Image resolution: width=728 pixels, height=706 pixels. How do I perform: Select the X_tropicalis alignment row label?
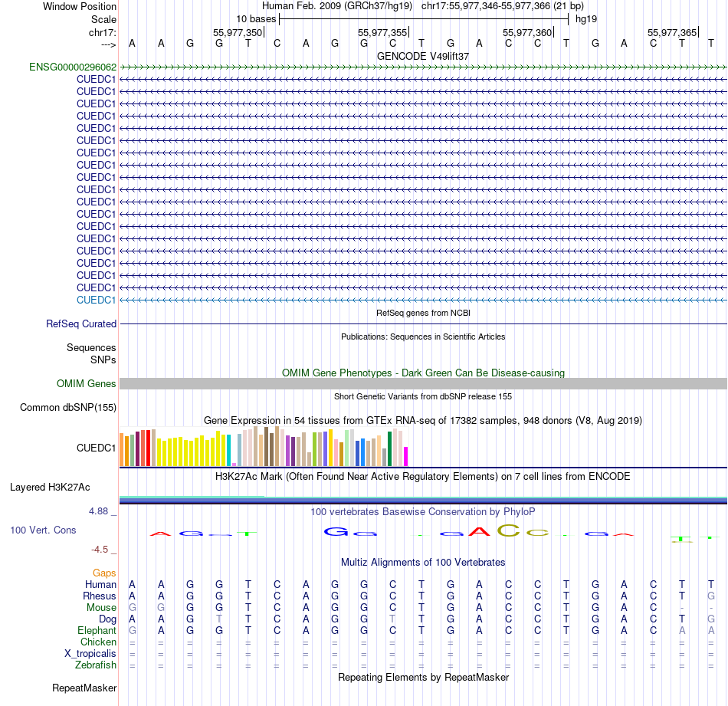coord(90,654)
